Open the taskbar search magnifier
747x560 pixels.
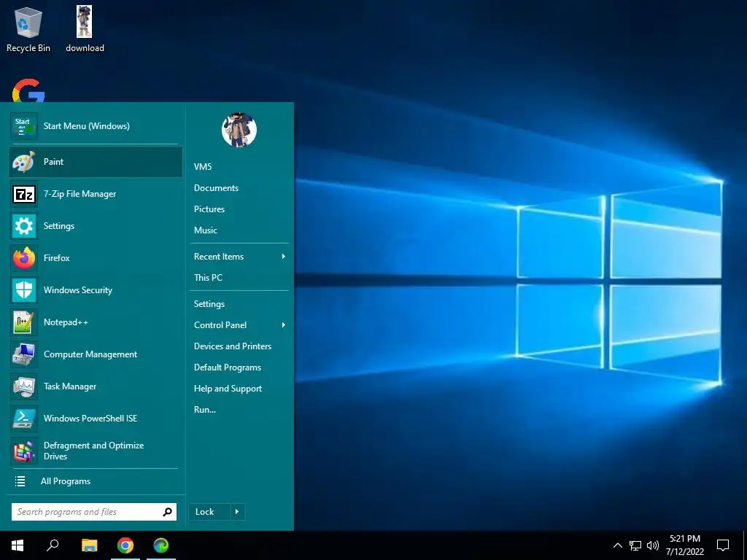click(53, 545)
